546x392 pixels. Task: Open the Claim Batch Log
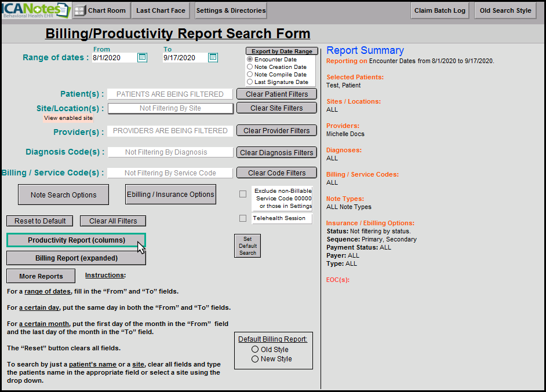(440, 10)
